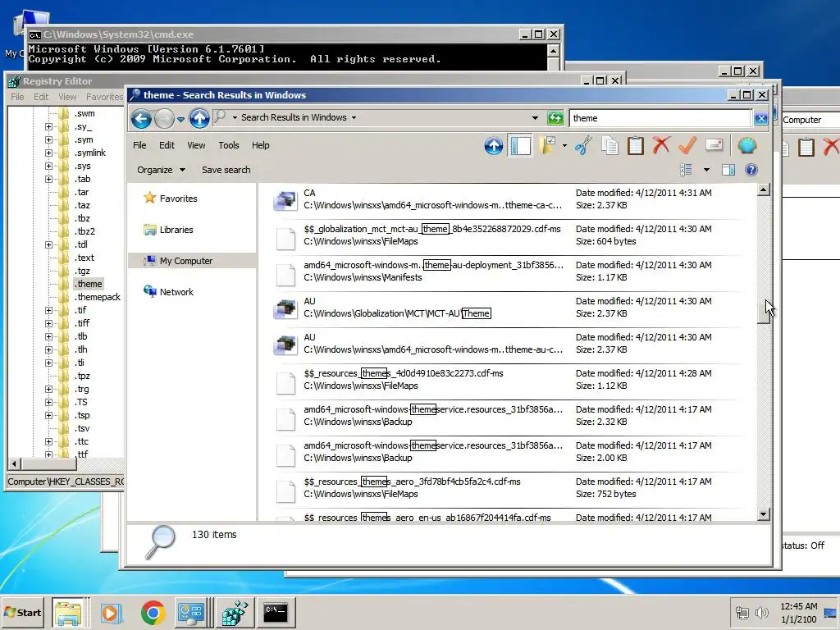This screenshot has width=840, height=630.
Task: Open the Tools menu
Action: [229, 145]
